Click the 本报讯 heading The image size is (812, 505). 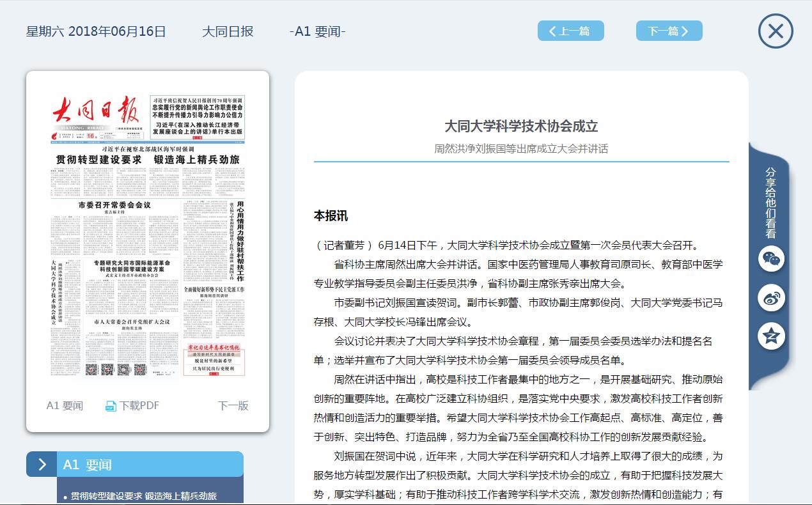pos(331,216)
